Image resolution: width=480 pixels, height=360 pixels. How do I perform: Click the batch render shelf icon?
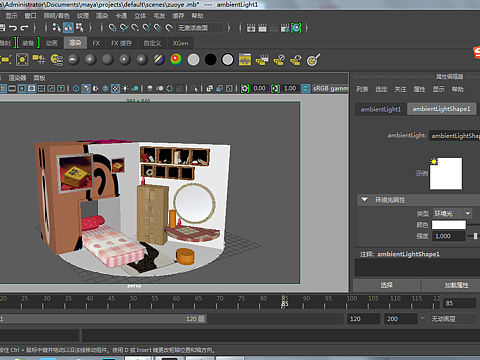[262, 60]
